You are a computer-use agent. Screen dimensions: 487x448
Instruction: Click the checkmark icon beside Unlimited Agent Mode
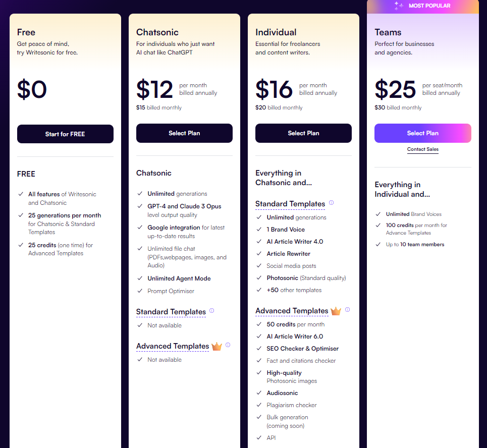140,278
